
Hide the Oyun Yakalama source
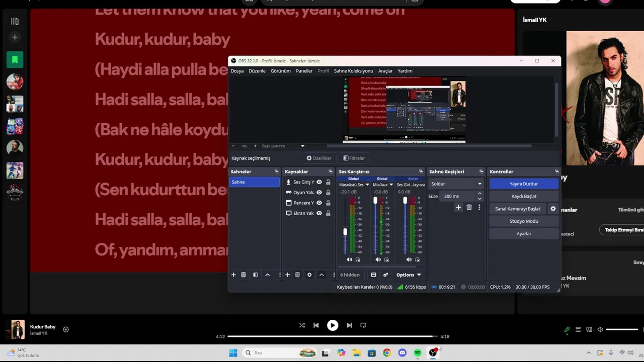click(x=319, y=193)
